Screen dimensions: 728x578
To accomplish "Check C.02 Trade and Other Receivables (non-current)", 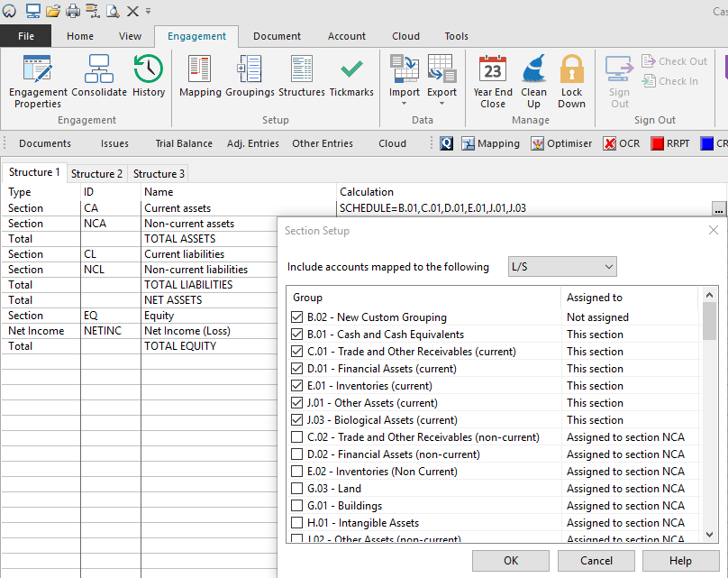I will 297,437.
